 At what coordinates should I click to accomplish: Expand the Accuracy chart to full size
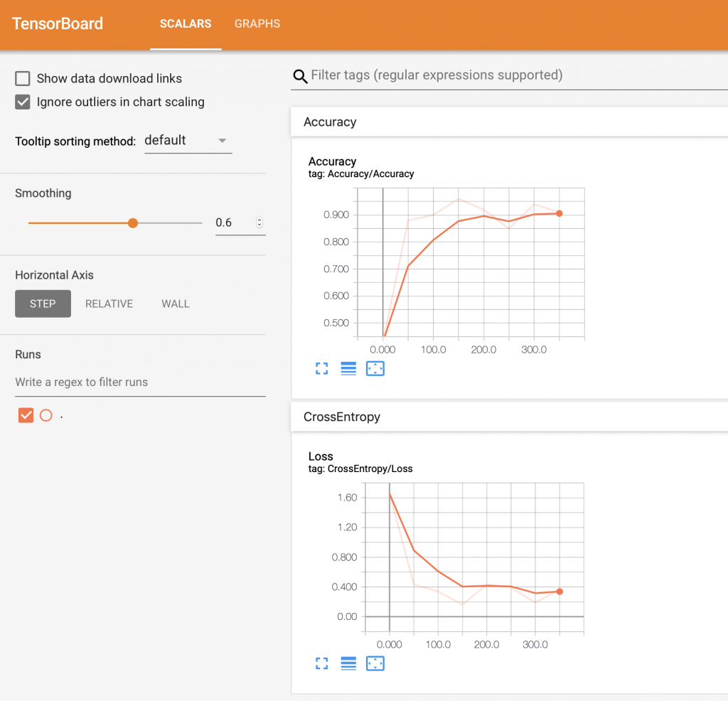tap(322, 368)
